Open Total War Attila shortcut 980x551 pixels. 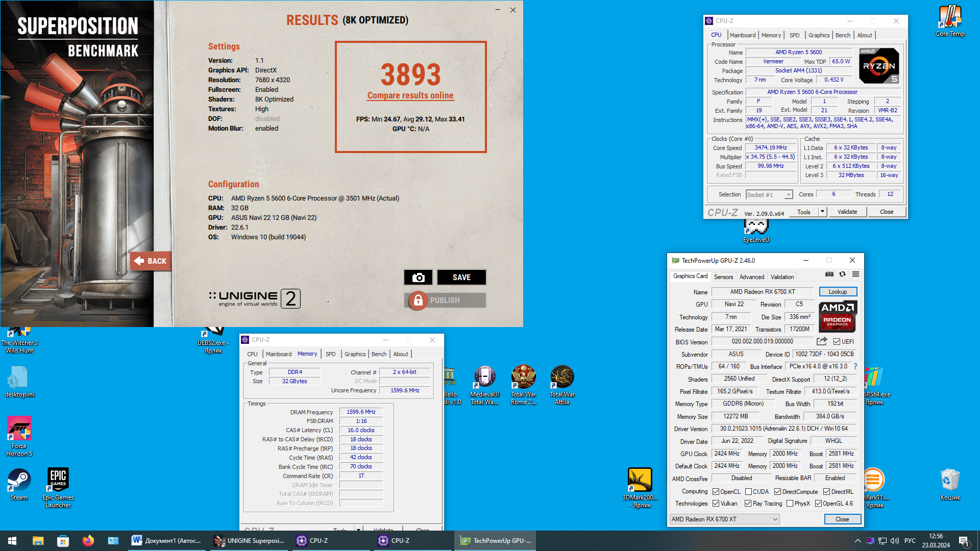coord(562,386)
